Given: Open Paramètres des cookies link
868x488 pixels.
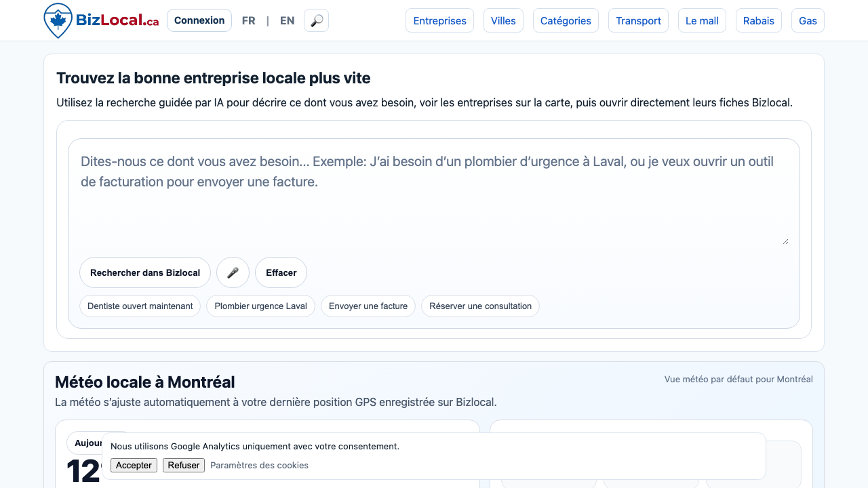Looking at the screenshot, I should click(259, 465).
